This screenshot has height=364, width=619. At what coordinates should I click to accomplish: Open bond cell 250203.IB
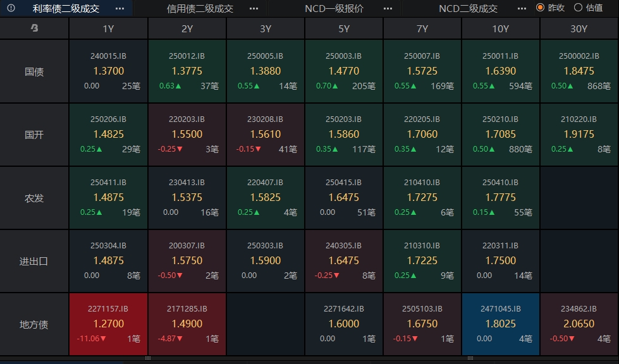[x=344, y=135]
